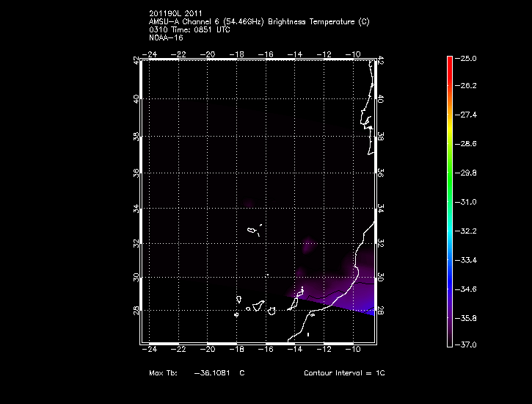532x404 pixels.
Task: Click the 34 latitude label on left axis
Action: coord(136,209)
